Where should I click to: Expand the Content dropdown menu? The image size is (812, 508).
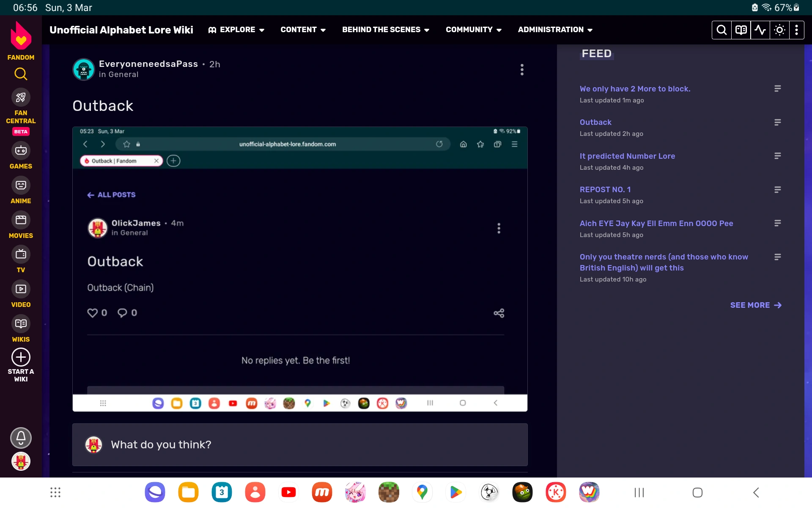303,30
